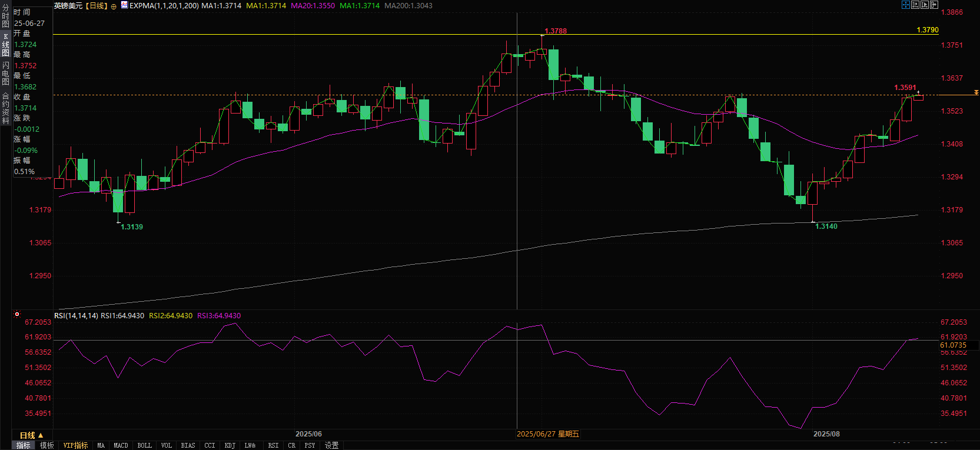Click the 最高 value 1.3752
Viewport: 980px width, 450px height.
25,66
